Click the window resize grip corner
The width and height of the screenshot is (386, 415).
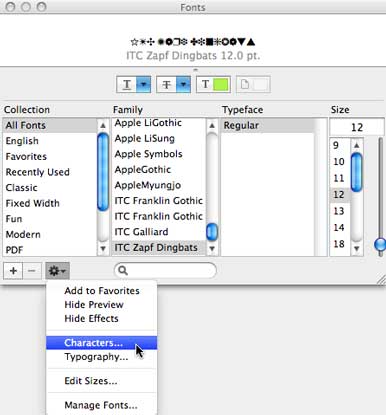click(x=381, y=281)
